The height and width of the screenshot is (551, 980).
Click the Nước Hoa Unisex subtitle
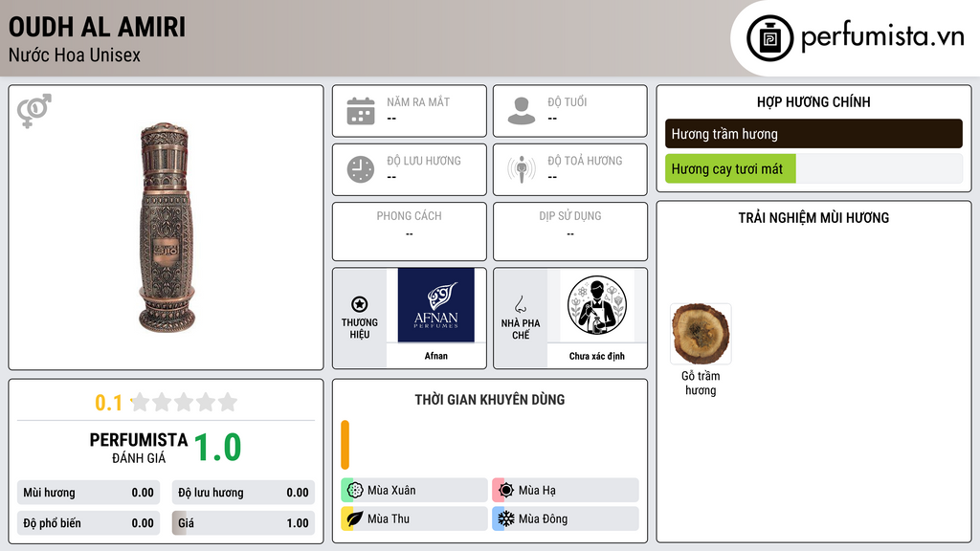pyautogui.click(x=75, y=55)
